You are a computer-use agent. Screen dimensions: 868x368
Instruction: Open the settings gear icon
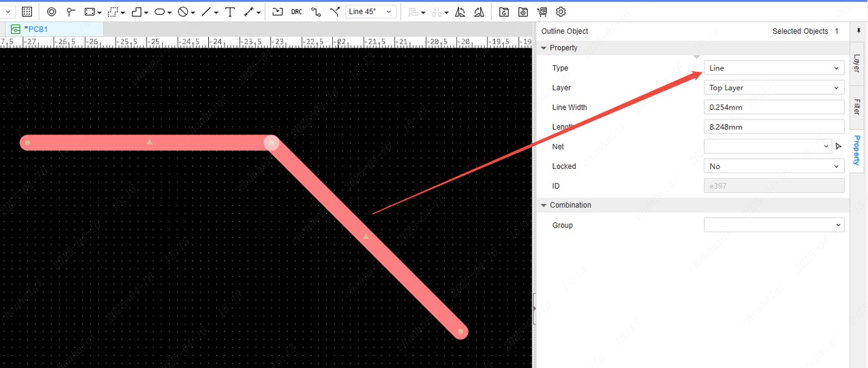(x=561, y=12)
